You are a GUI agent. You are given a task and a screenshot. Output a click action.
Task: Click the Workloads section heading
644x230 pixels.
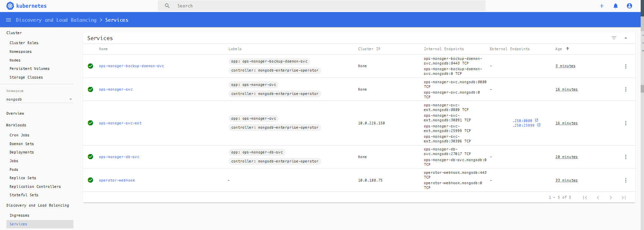(x=16, y=125)
